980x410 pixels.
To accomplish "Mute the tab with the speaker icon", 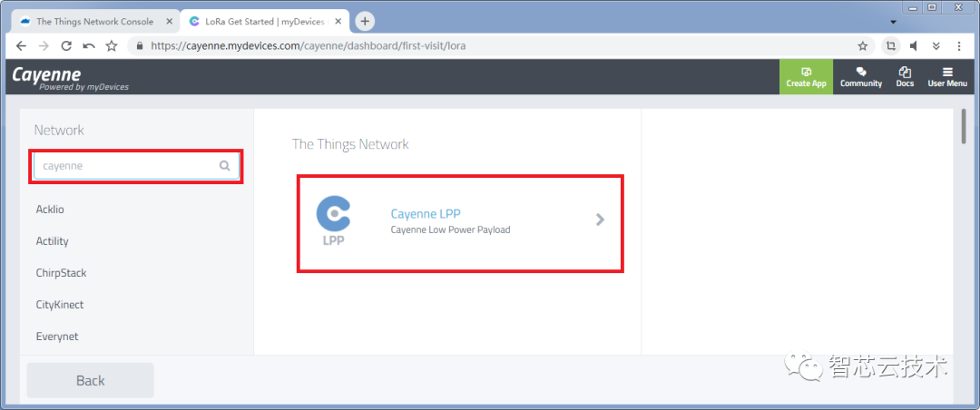I will click(913, 45).
